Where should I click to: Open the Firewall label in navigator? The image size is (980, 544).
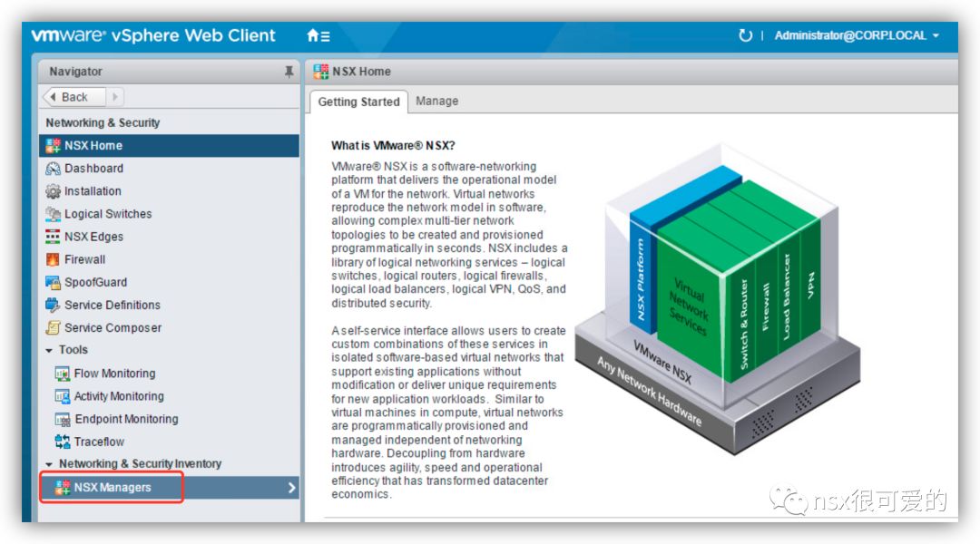tap(85, 260)
